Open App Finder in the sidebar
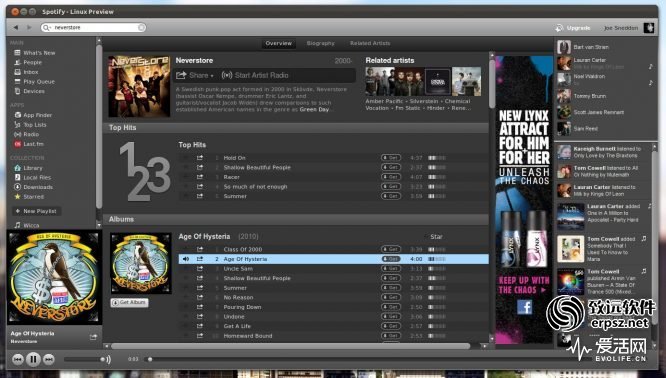 [x=37, y=115]
